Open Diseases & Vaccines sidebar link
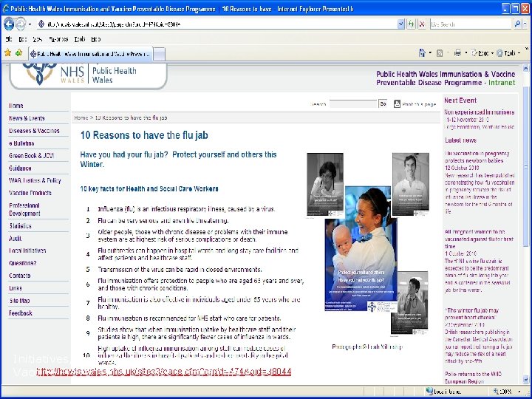532x399 pixels. tap(34, 131)
